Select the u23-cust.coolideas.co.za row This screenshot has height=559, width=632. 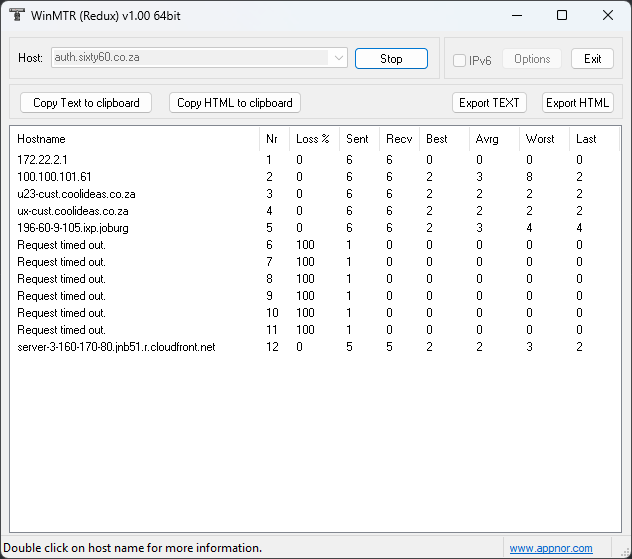(x=315, y=194)
